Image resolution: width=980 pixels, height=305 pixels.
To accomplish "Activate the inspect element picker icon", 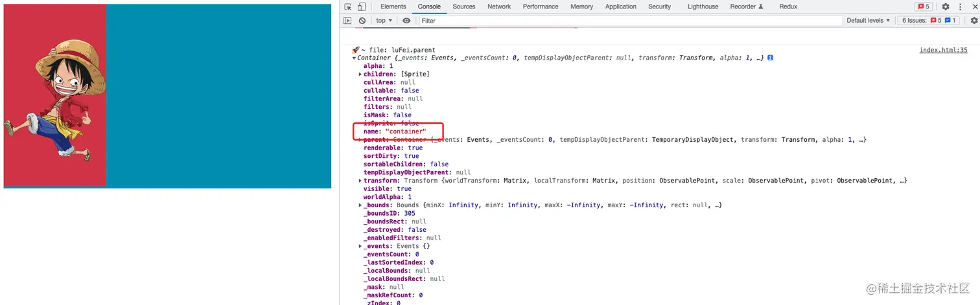I will [348, 6].
